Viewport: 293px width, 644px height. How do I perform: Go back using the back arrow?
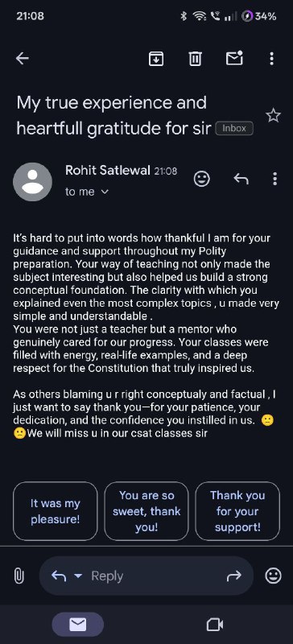[23, 59]
